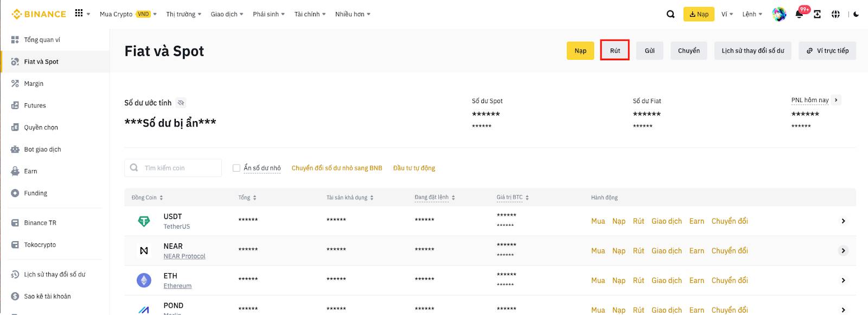Click the Futures icon in the sidebar
Screen dimensions: 868x315
[15, 105]
